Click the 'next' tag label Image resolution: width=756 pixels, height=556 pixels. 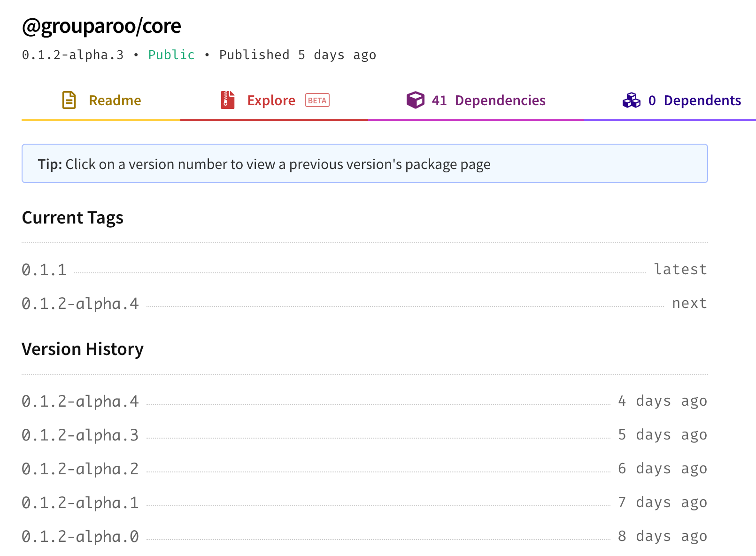coord(689,303)
